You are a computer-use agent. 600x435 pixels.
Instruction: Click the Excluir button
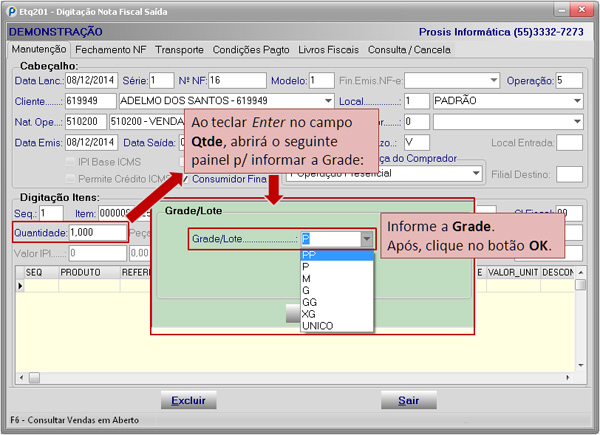pos(189,400)
